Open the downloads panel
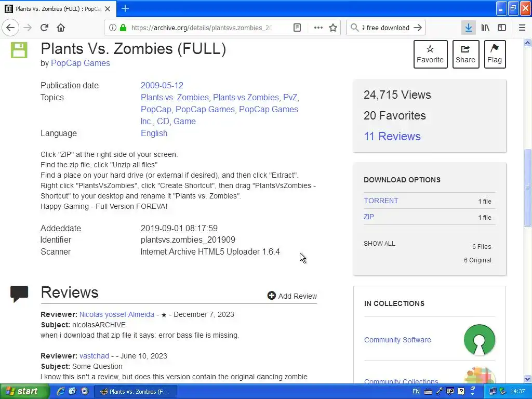This screenshot has height=399, width=532. coord(468,28)
